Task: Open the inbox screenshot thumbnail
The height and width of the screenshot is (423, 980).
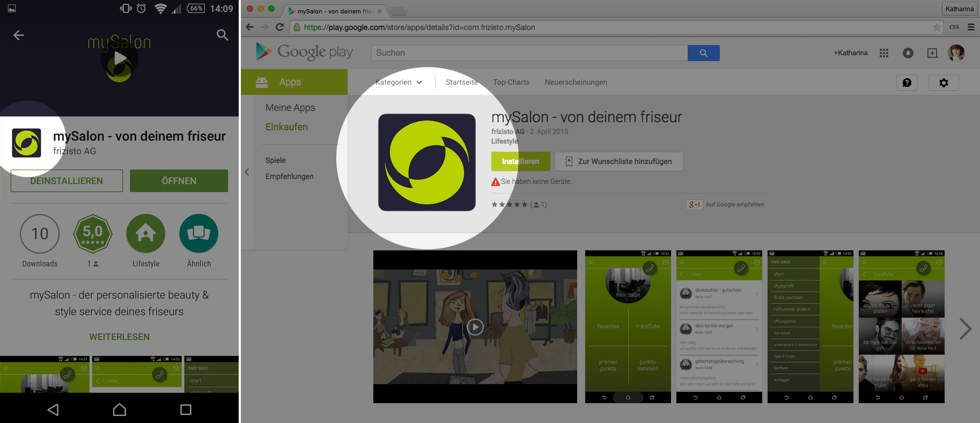Action: (x=719, y=326)
